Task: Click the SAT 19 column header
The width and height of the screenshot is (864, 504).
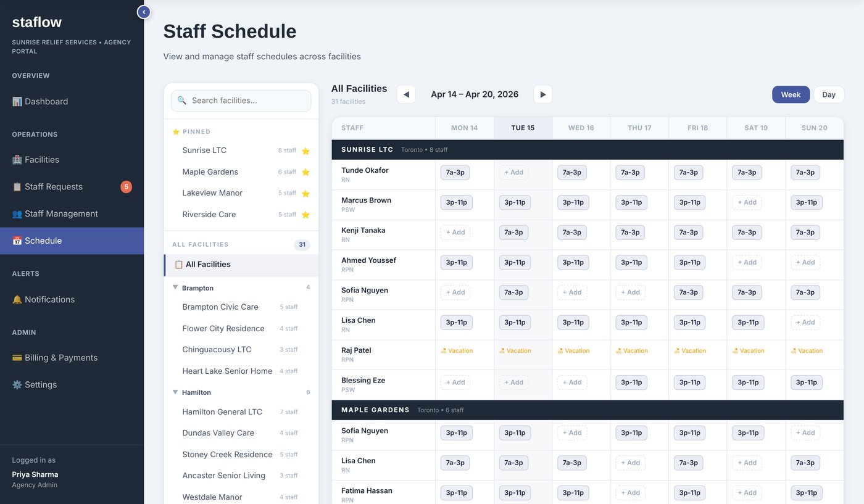Action: pos(756,128)
